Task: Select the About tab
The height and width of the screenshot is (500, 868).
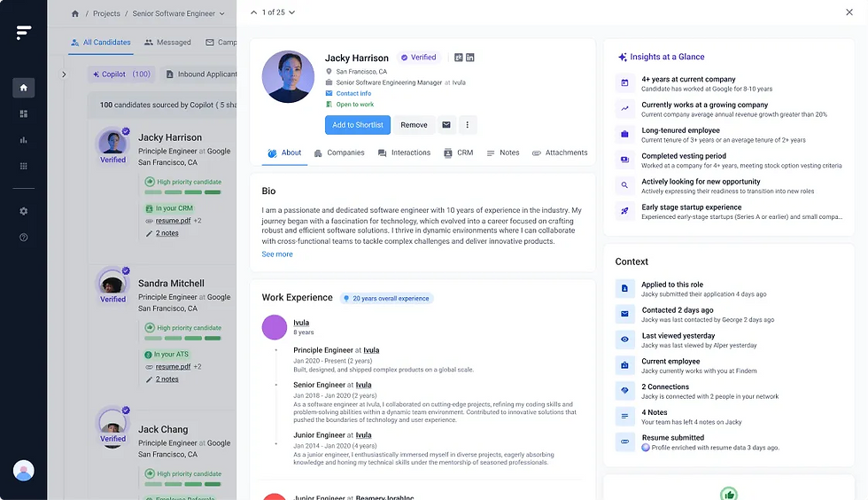Action: click(284, 153)
